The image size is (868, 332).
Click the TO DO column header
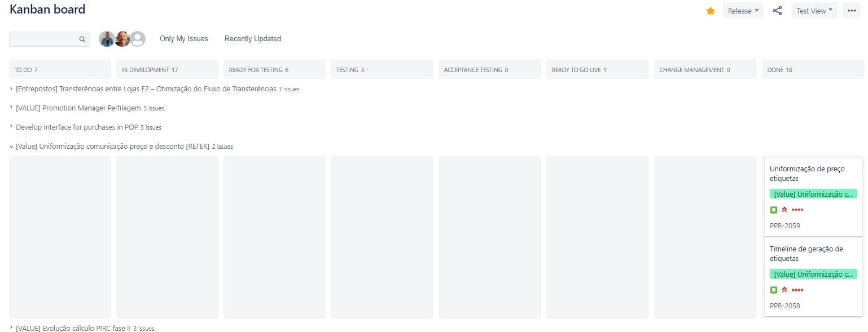tap(60, 69)
